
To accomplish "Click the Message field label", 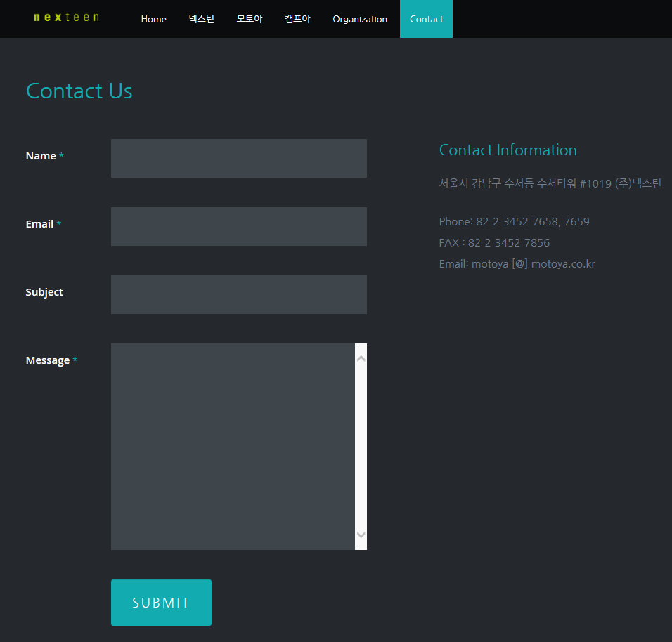I will (x=48, y=360).
